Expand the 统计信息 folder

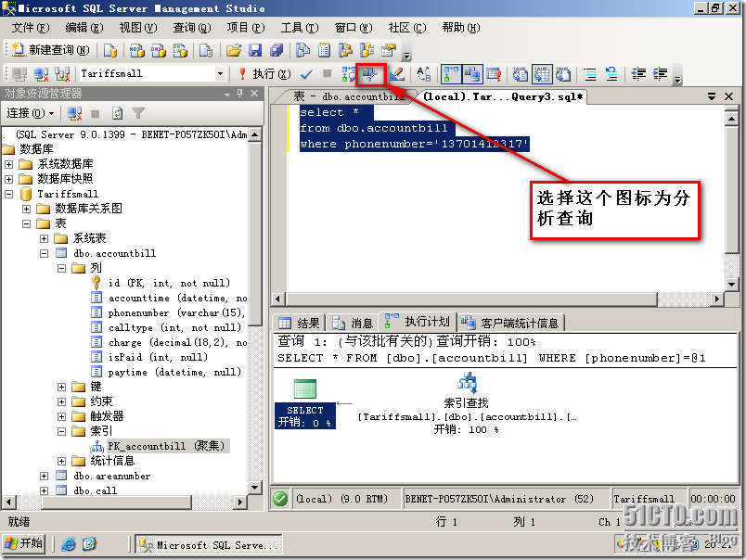point(62,461)
